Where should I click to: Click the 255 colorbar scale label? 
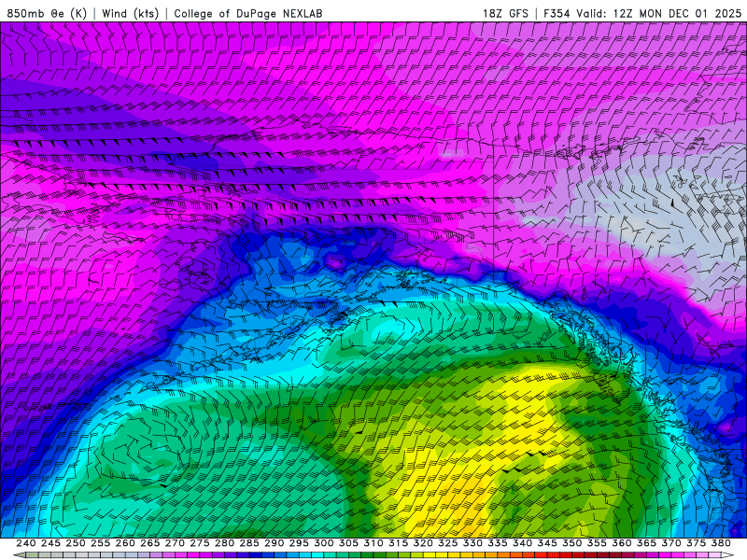pos(100,543)
